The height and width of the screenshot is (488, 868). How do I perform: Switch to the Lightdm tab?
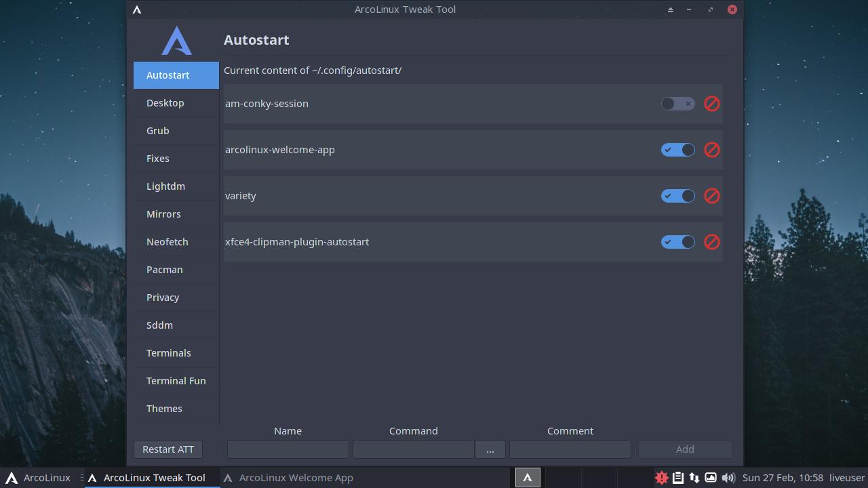176,186
